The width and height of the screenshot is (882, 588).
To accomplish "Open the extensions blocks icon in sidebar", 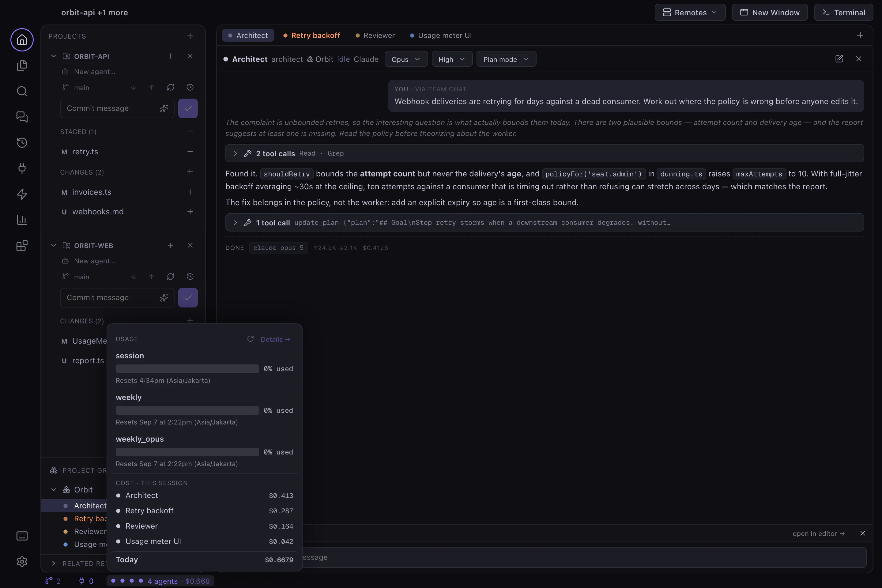I will [22, 246].
